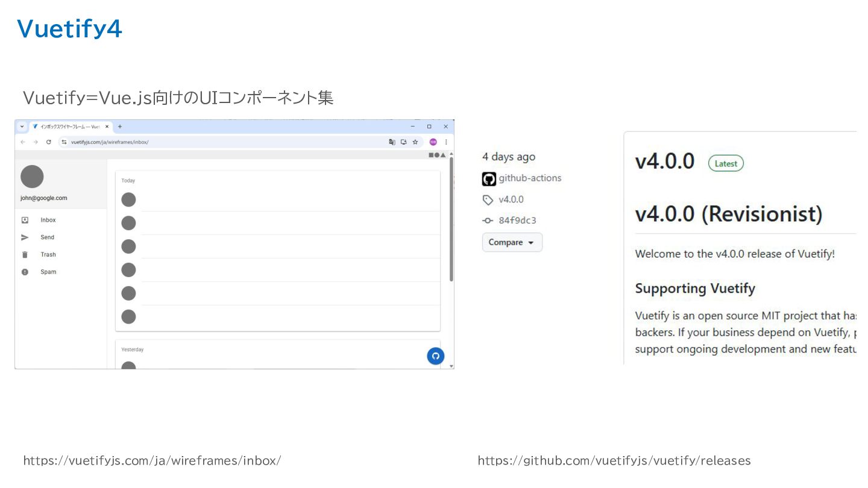The height and width of the screenshot is (488, 868).
Task: Open the github-actions author link
Action: tap(530, 178)
